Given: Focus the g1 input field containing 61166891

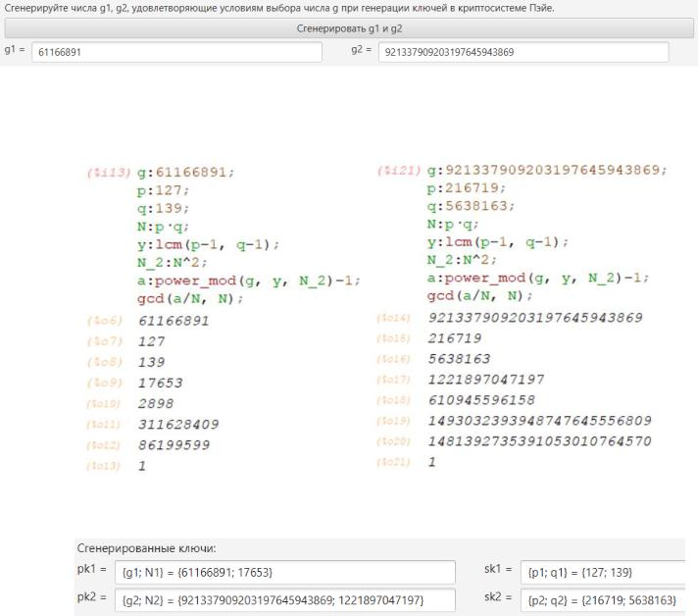Looking at the screenshot, I should pos(176,52).
